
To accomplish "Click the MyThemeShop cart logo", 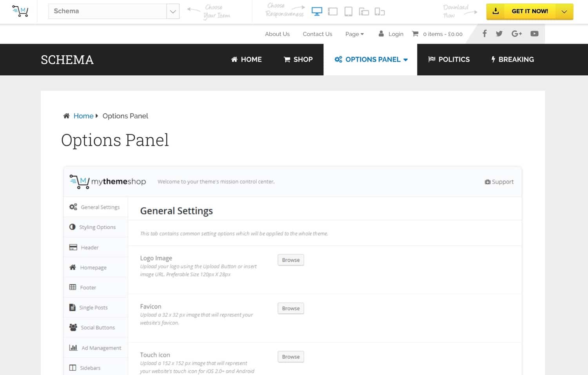I will pos(20,11).
